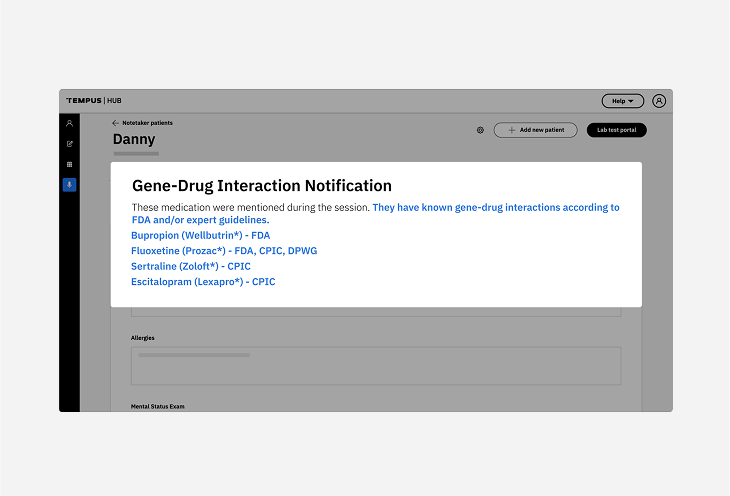Select the microphone notetaker sidebar icon
The image size is (730, 496).
(69, 185)
